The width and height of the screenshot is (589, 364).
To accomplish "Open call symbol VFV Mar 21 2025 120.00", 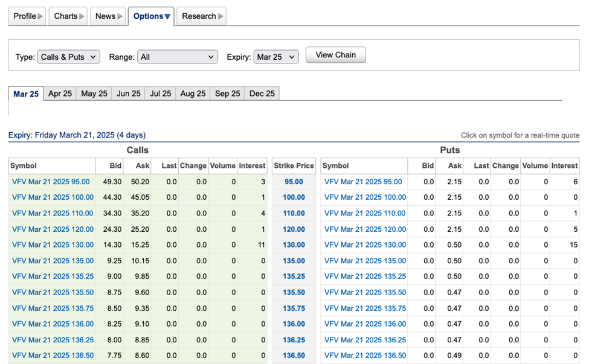I will click(x=53, y=229).
